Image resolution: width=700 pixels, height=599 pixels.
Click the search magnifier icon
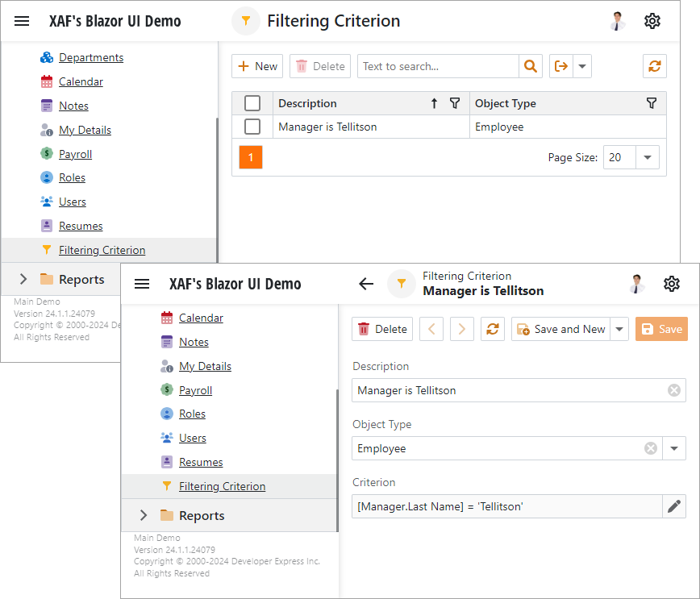pos(531,66)
